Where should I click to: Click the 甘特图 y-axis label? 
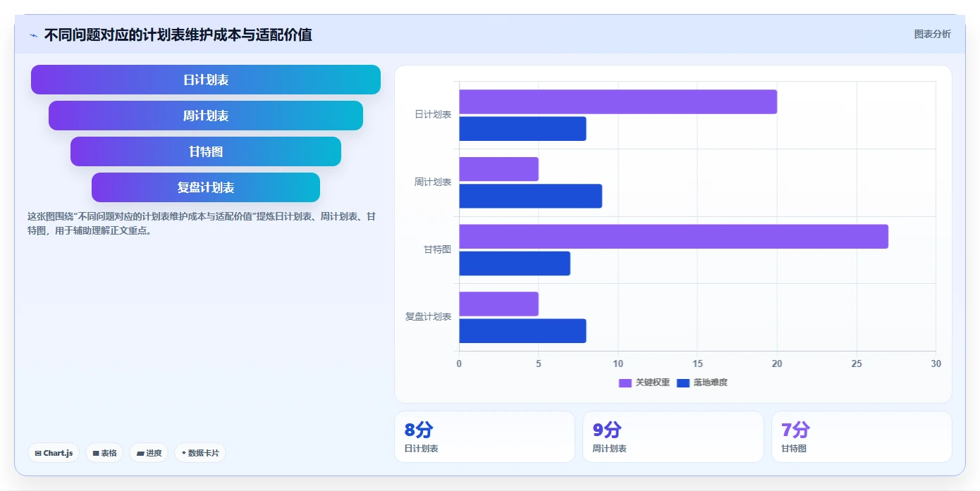(x=437, y=249)
